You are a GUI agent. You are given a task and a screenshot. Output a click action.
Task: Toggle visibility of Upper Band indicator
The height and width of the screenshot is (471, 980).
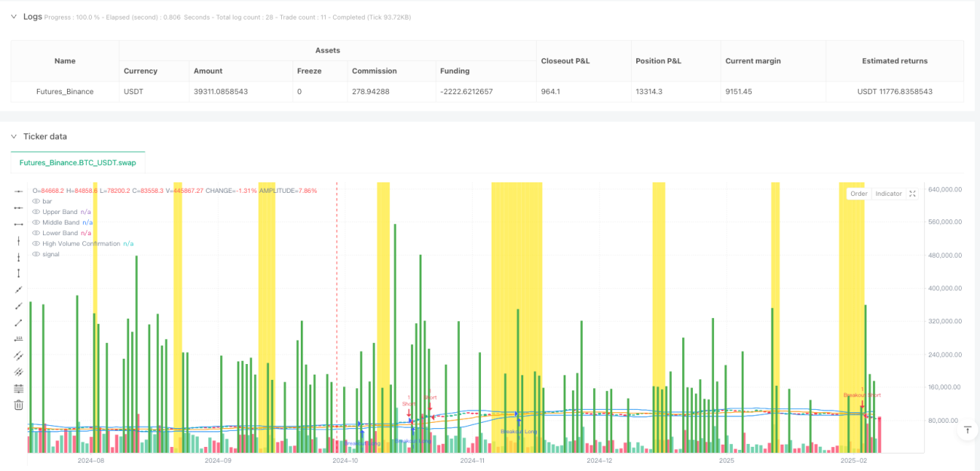coord(36,212)
